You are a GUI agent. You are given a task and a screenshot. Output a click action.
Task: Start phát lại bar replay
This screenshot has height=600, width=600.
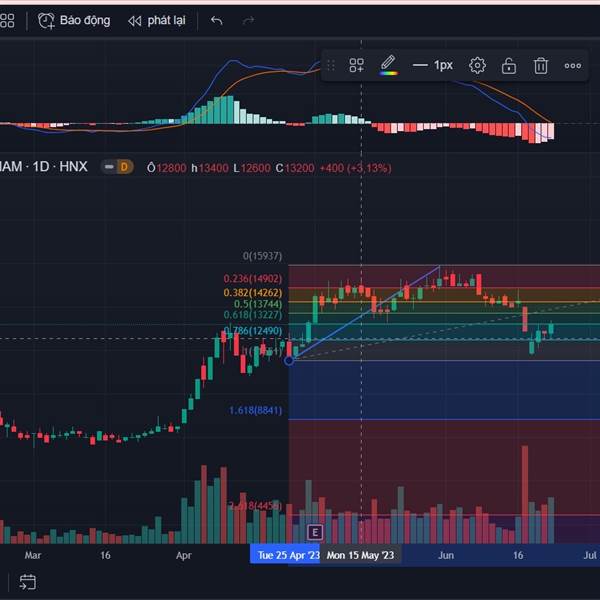pyautogui.click(x=157, y=20)
